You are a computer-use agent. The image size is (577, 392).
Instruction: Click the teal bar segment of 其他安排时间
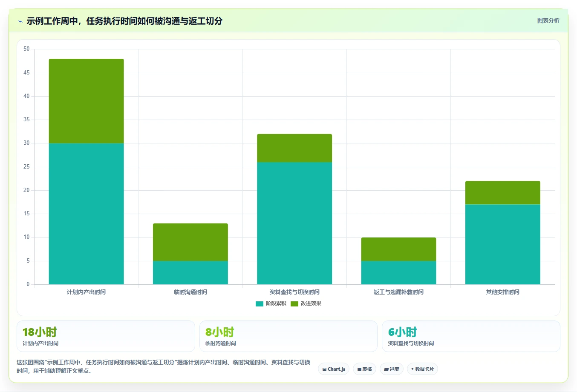pos(503,244)
